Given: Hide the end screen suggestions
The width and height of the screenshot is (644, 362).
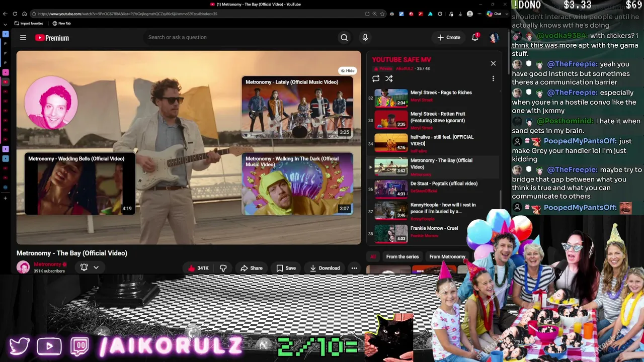Looking at the screenshot, I should coord(347,71).
